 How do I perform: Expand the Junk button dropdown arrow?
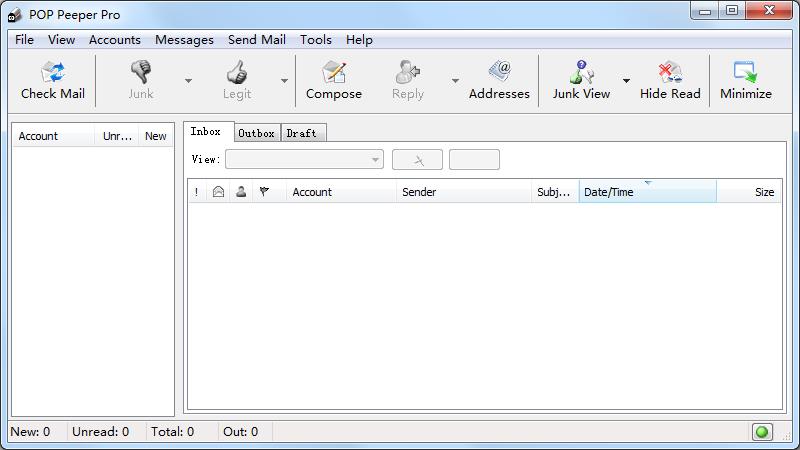188,81
